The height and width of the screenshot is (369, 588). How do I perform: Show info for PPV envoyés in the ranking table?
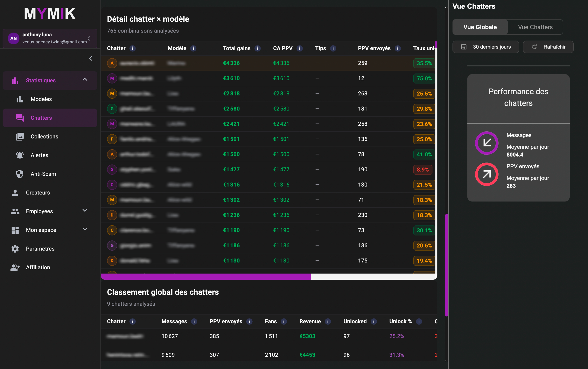point(249,321)
